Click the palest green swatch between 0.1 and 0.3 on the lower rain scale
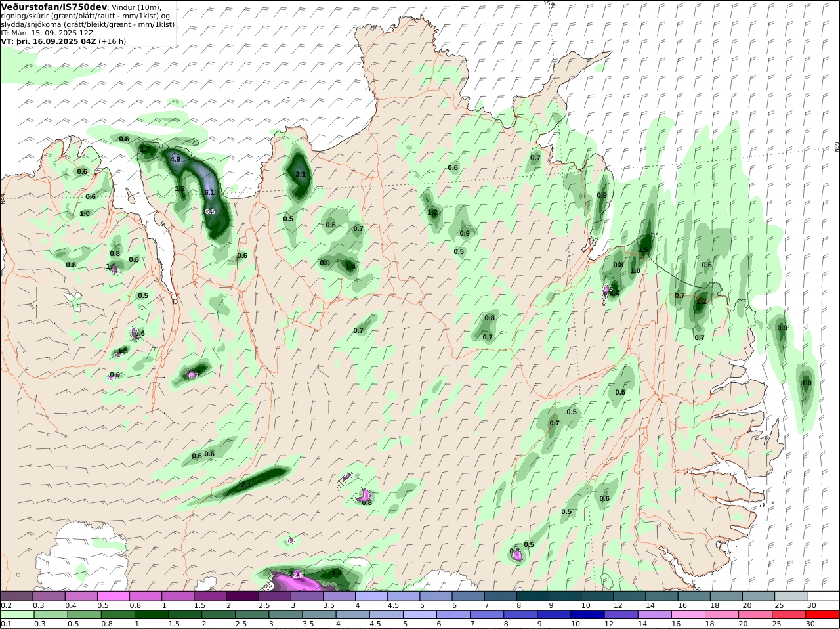 click(x=16, y=615)
